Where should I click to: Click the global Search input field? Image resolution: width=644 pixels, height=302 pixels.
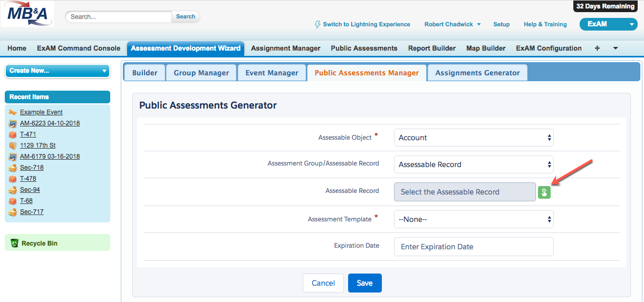[x=119, y=16]
